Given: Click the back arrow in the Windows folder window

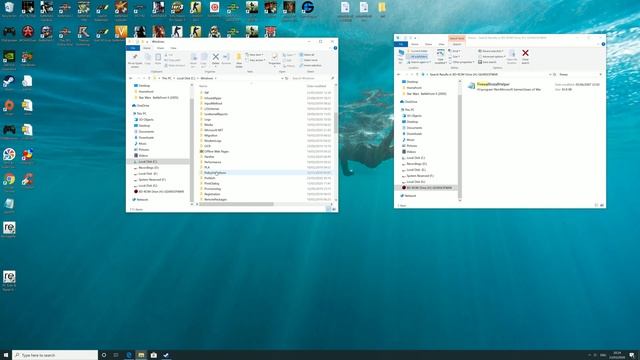Looking at the screenshot, I should click(131, 78).
